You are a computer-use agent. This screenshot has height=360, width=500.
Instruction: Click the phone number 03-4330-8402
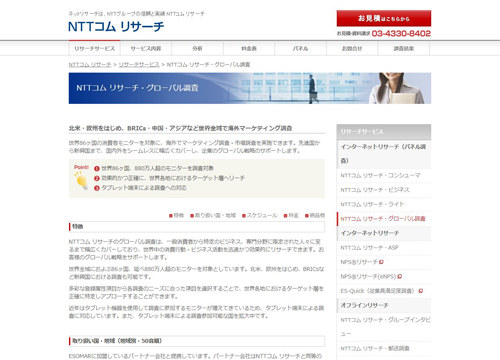pyautogui.click(x=401, y=33)
